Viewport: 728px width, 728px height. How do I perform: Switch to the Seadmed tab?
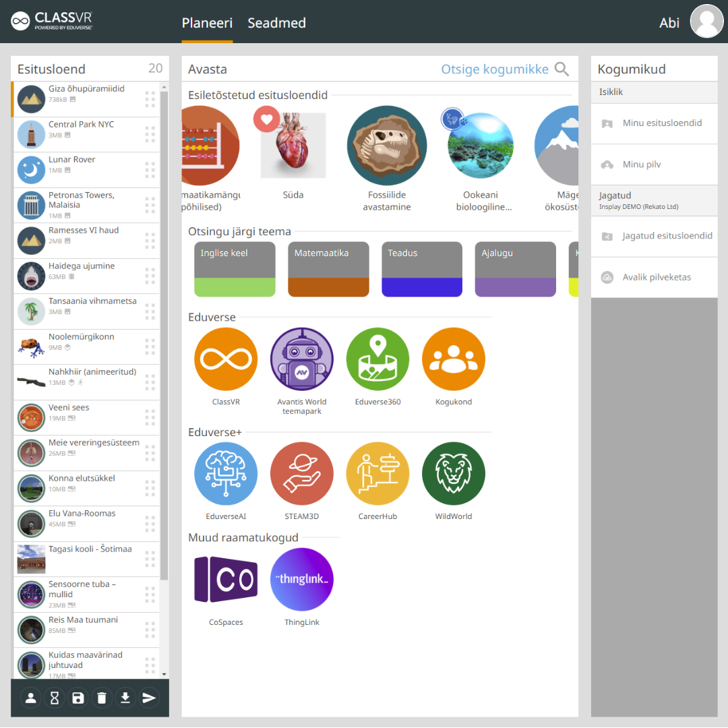(276, 22)
